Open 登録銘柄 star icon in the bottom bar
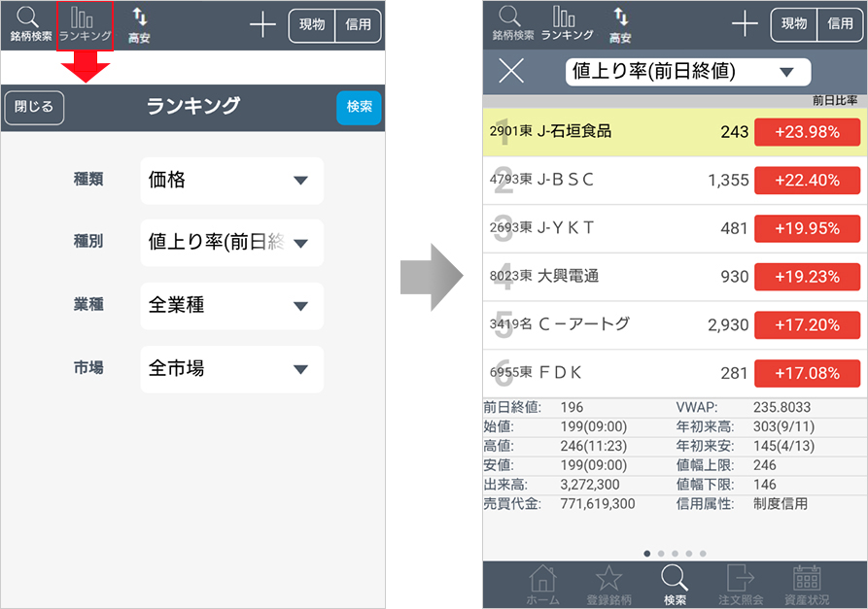This screenshot has width=868, height=609. click(x=608, y=584)
